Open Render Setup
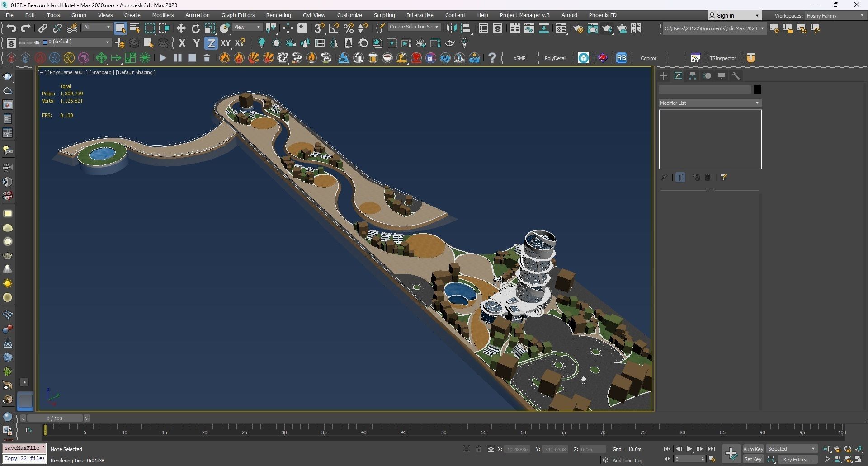This screenshot has width=868, height=470. [578, 28]
